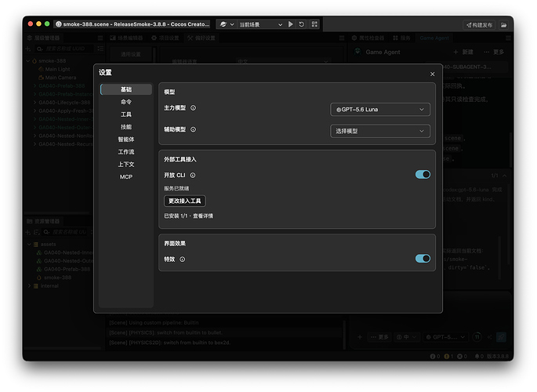Click the refresh preview icon in toolbar
Screen dimensions: 537x392
[301, 24]
